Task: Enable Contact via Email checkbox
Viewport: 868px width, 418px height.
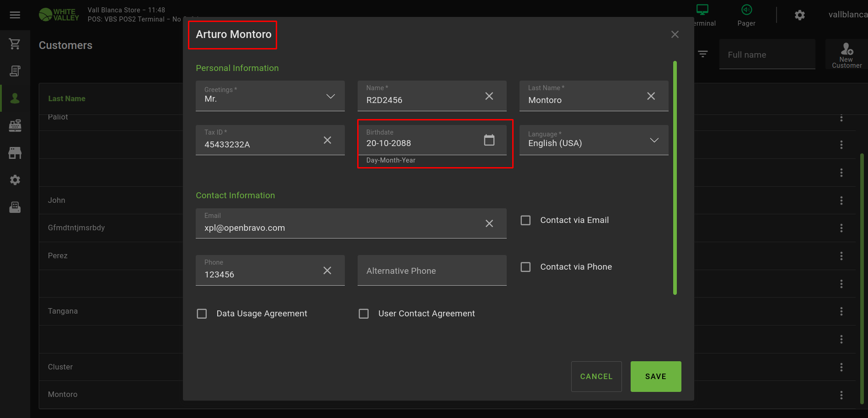Action: (x=526, y=221)
